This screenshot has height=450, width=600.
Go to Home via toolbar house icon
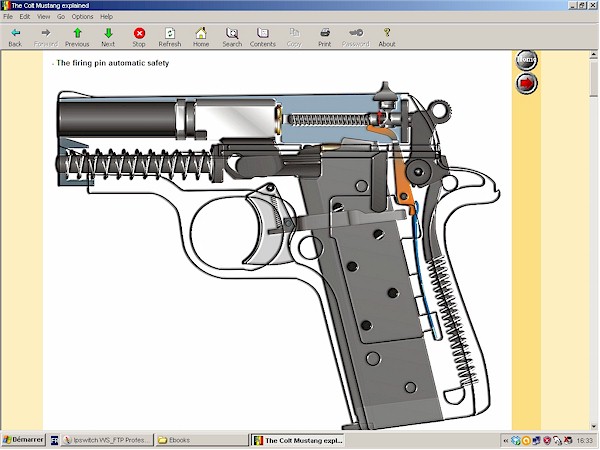tap(201, 38)
